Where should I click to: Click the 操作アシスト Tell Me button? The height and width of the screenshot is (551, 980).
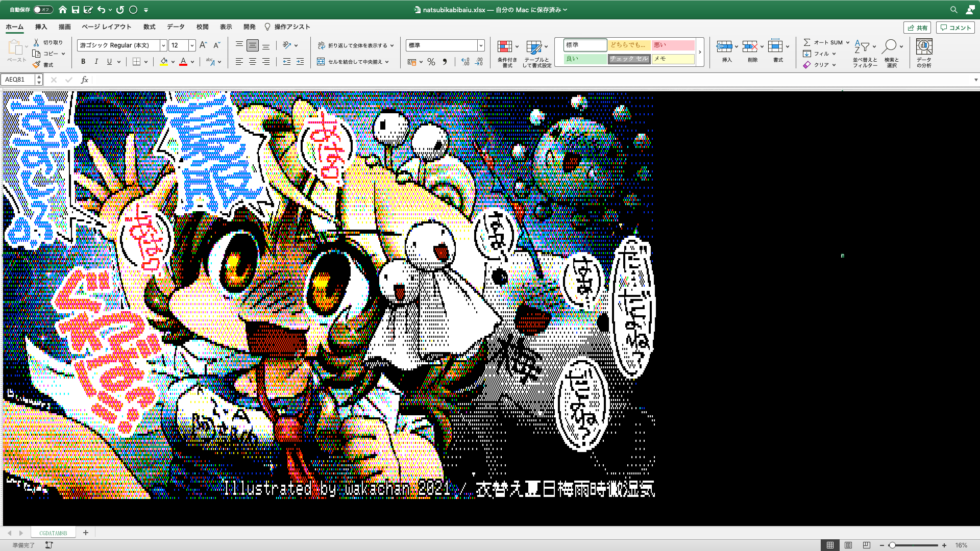point(287,27)
